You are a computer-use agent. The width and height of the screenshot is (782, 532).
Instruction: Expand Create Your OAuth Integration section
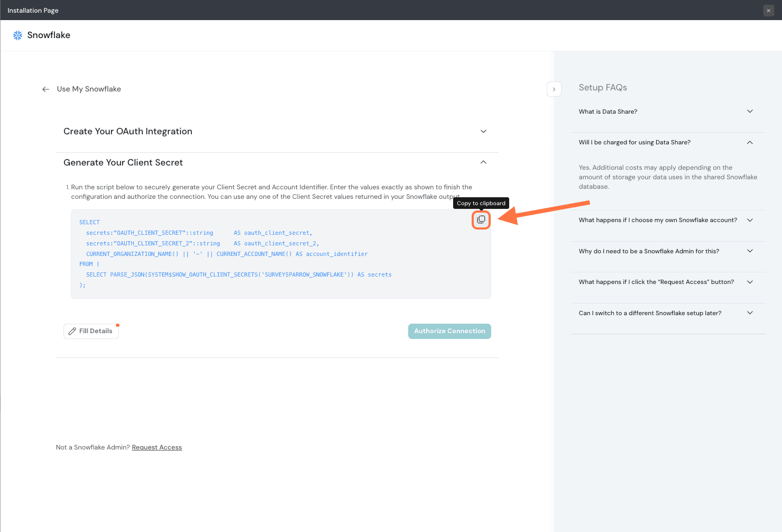(483, 131)
